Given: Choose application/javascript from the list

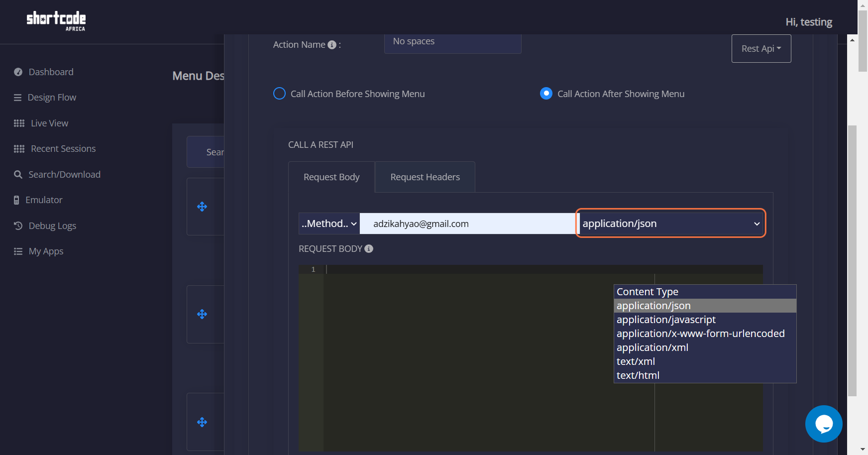Looking at the screenshot, I should click(x=705, y=320).
